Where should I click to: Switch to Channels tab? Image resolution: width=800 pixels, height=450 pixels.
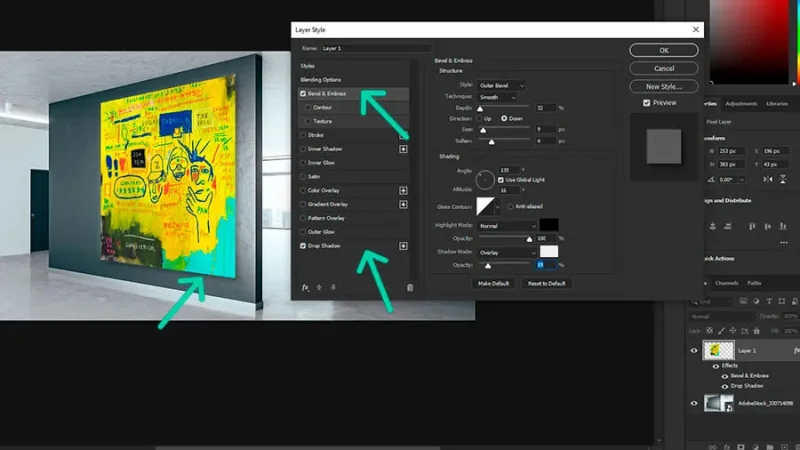pos(727,283)
